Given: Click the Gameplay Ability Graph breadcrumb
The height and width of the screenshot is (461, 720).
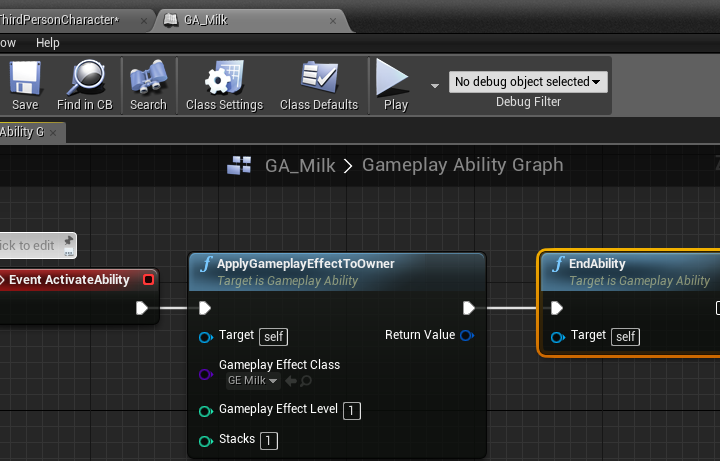Looking at the screenshot, I should 462,165.
